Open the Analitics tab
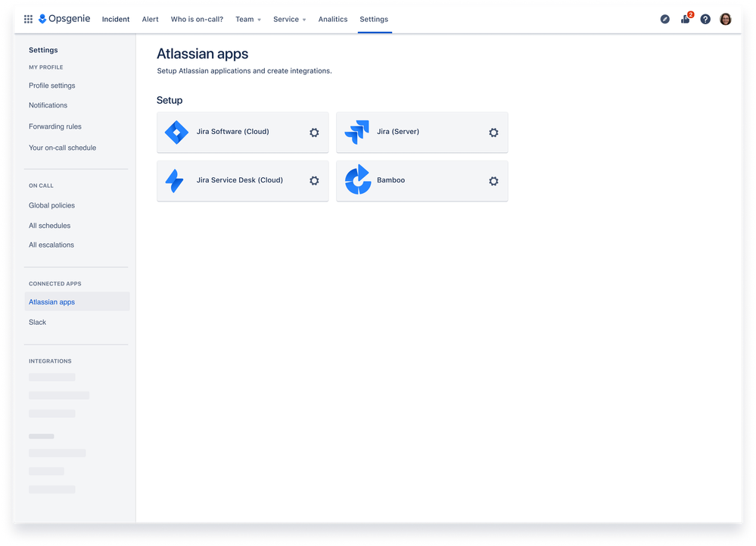 (x=333, y=19)
